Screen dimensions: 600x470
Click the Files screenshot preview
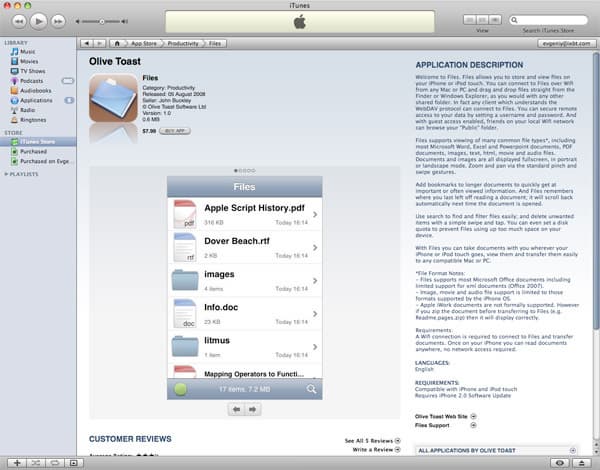click(245, 288)
